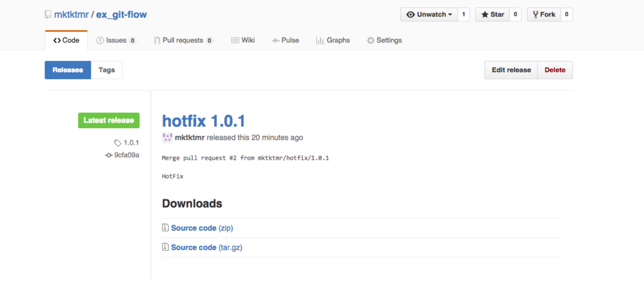This screenshot has height=298, width=644.
Task: Click the Code tab brackets icon
Action: pyautogui.click(x=57, y=40)
